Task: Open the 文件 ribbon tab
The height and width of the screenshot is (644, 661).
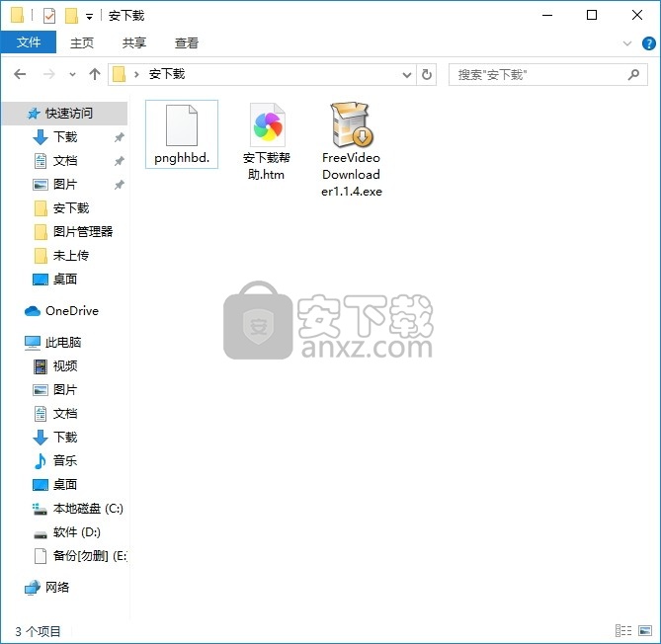Action: tap(29, 42)
